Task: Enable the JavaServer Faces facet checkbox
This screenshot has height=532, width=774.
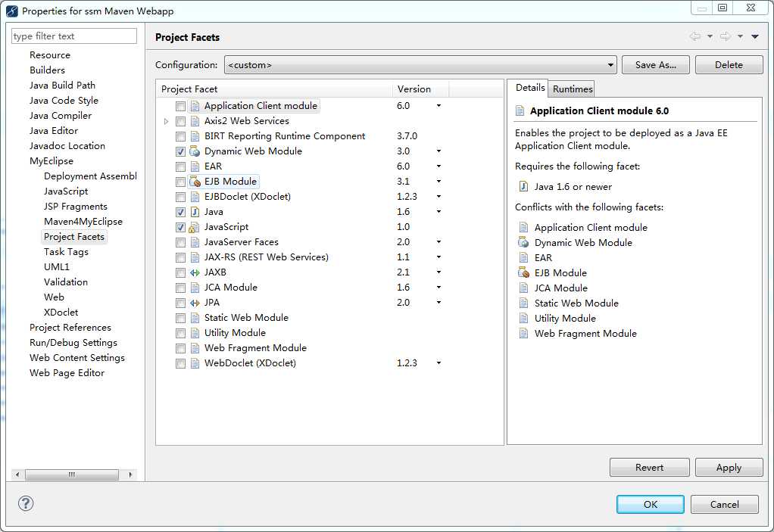Action: coord(181,243)
